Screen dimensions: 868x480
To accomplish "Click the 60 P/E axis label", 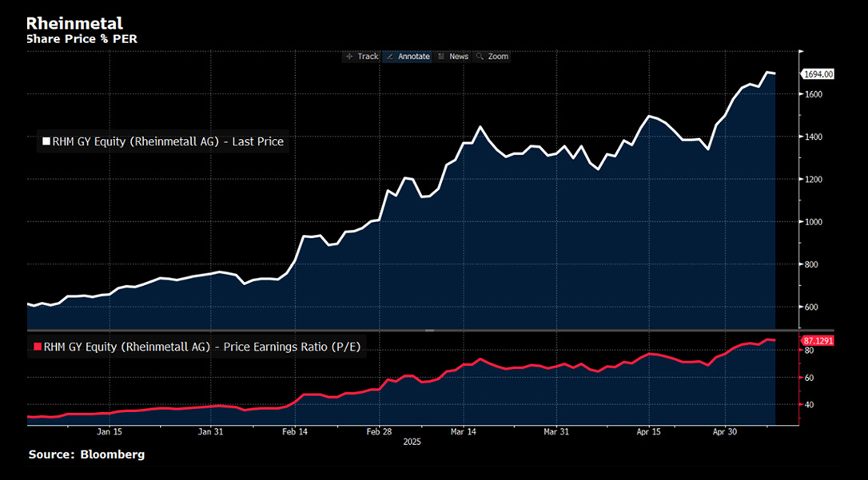I will (809, 378).
